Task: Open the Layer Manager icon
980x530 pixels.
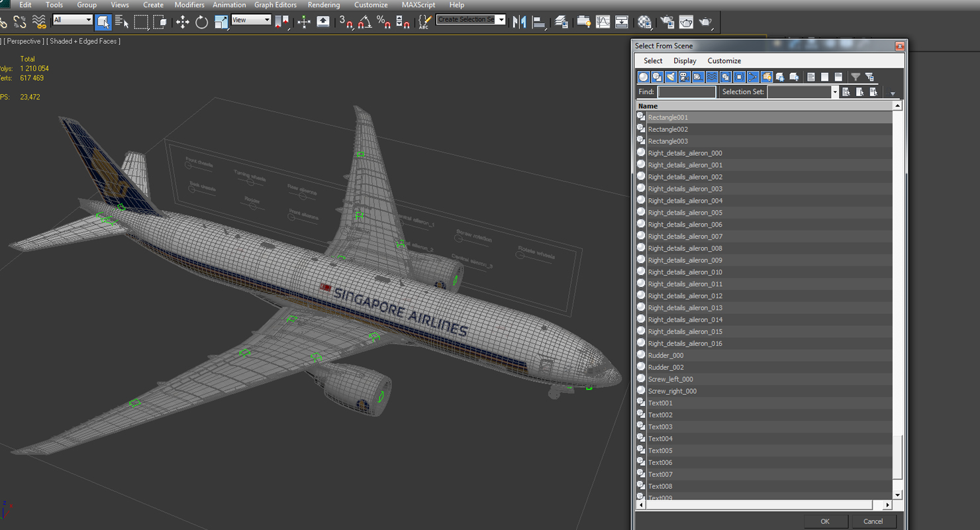Action: pyautogui.click(x=562, y=22)
